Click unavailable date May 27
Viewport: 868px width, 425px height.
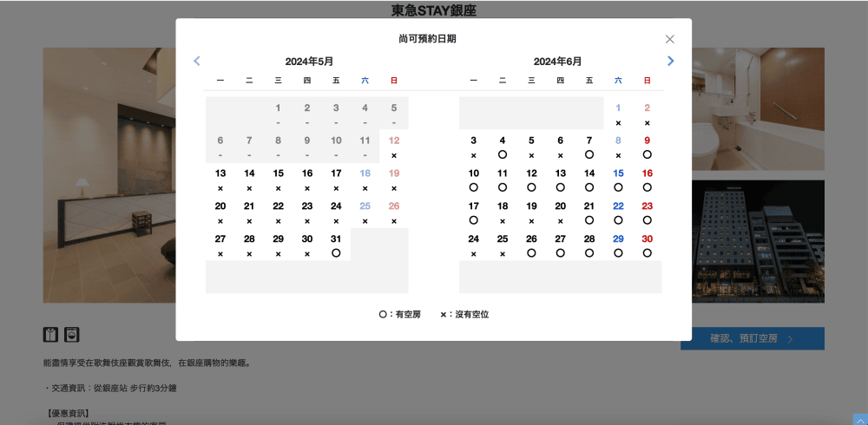coord(220,245)
